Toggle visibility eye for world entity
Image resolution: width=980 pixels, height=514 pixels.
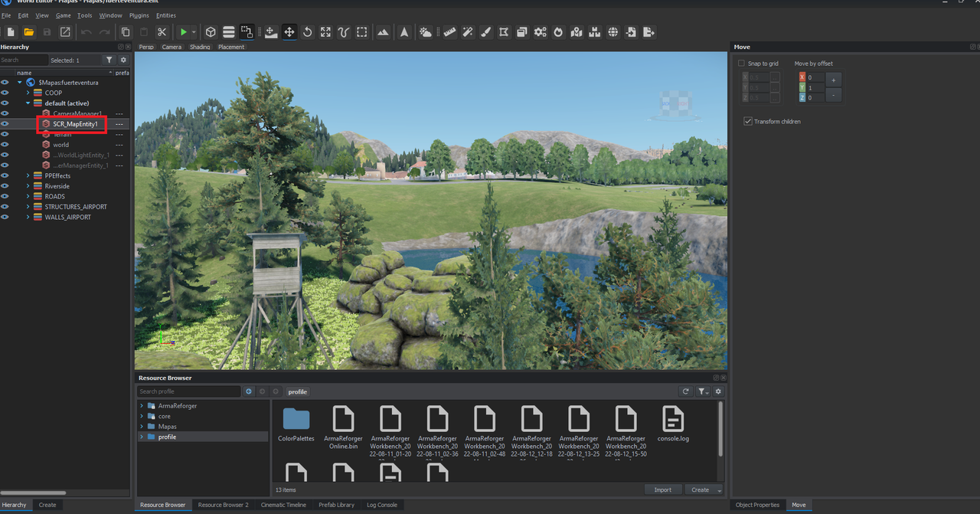pos(5,145)
